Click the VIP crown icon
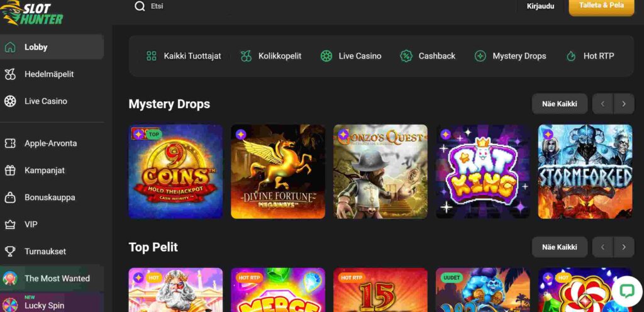The width and height of the screenshot is (644, 312). [x=10, y=225]
